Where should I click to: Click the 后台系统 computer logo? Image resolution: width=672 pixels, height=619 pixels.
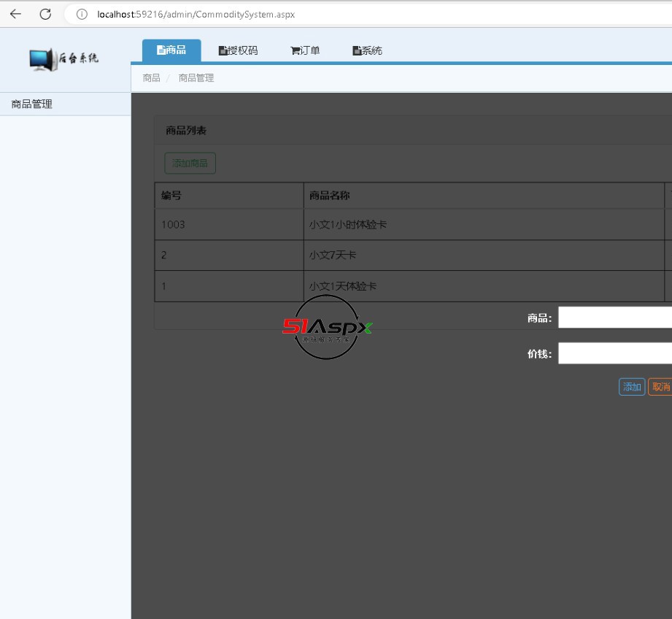(64, 59)
